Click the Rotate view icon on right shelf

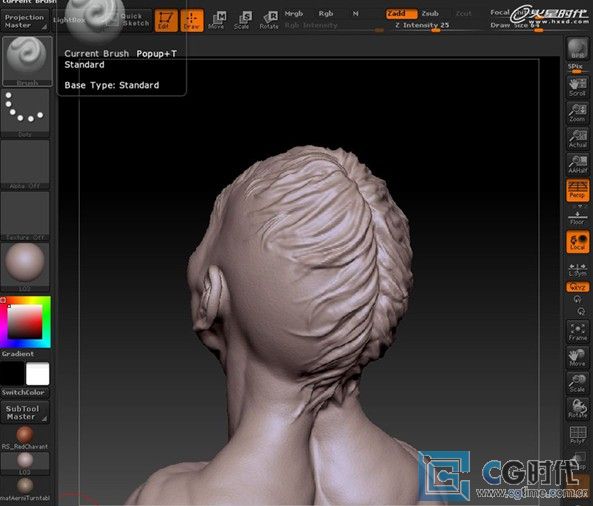(x=577, y=409)
